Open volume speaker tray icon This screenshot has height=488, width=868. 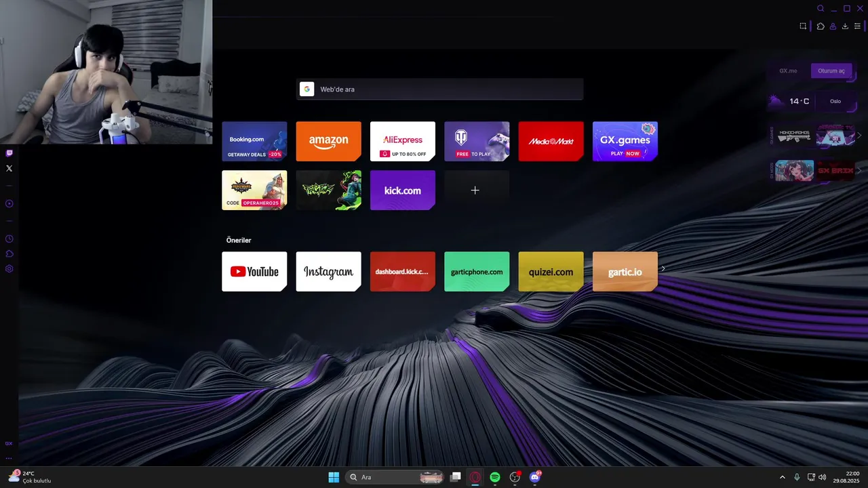point(823,477)
